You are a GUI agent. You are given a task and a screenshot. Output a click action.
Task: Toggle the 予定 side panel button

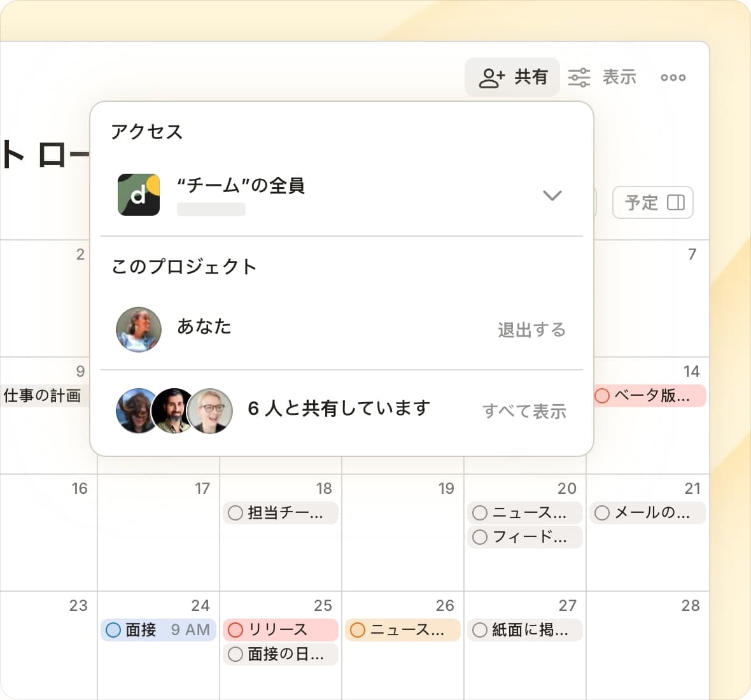tap(653, 202)
